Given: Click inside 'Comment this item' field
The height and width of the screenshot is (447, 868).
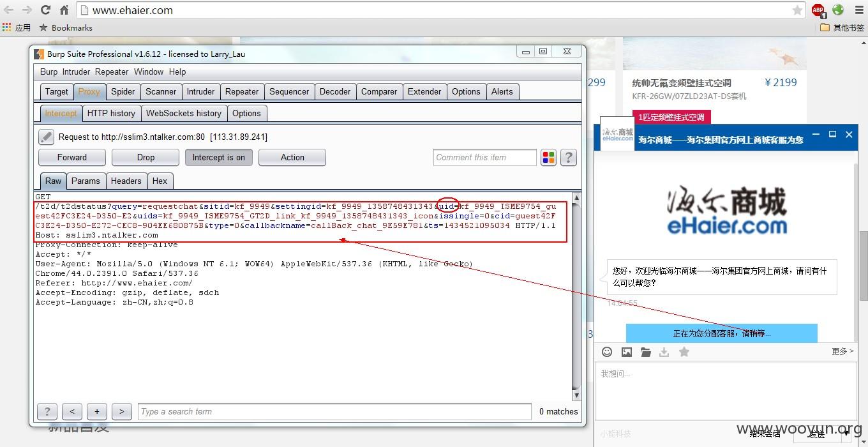Looking at the screenshot, I should [485, 158].
